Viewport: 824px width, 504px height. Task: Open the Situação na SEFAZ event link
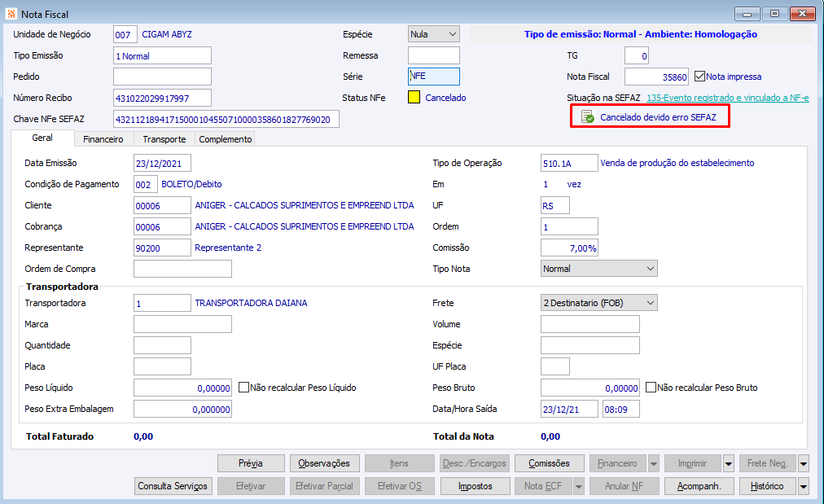(727, 98)
